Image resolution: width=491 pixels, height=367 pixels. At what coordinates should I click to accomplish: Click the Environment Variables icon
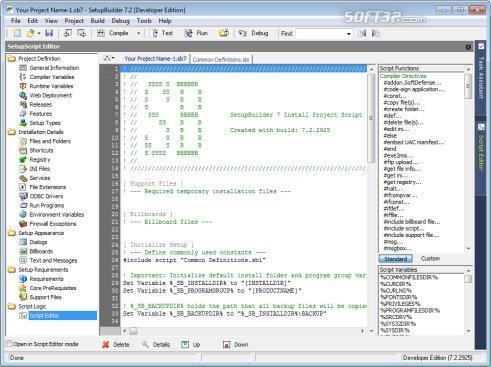[23, 214]
